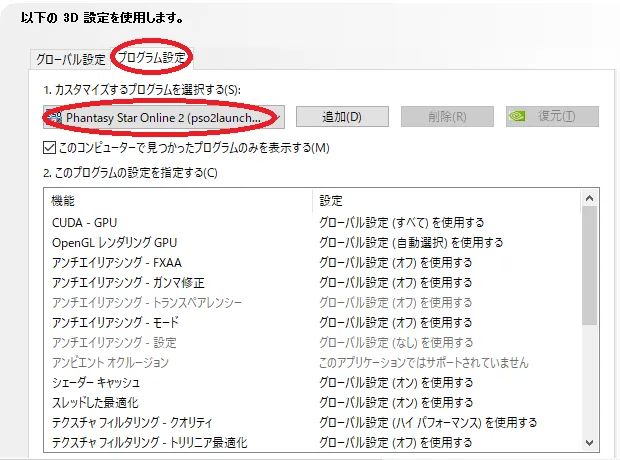The height and width of the screenshot is (460, 620).
Task: Open FXAA グローバル設定 (オフ) value
Action: pyautogui.click(x=396, y=263)
